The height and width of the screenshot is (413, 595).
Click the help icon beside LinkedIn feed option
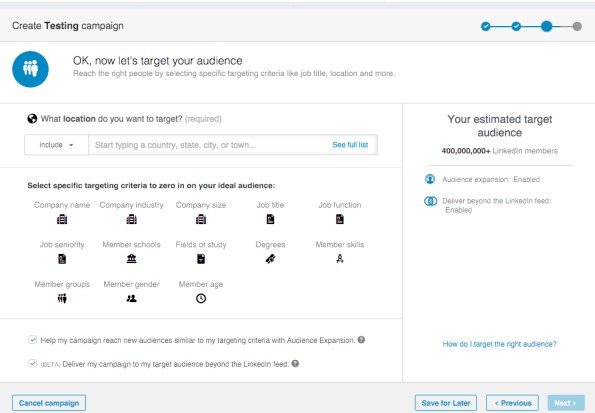point(295,364)
